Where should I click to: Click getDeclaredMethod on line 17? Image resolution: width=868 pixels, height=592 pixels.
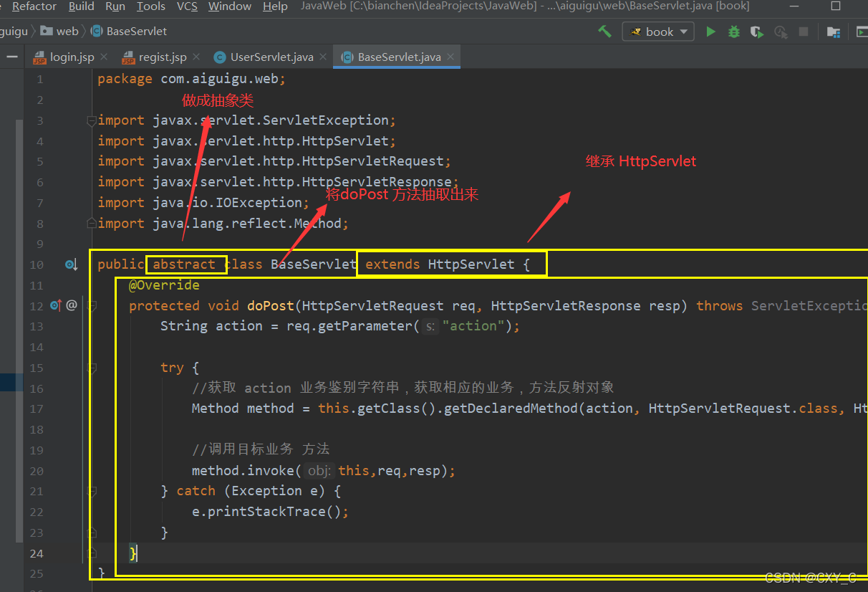pyautogui.click(x=511, y=409)
